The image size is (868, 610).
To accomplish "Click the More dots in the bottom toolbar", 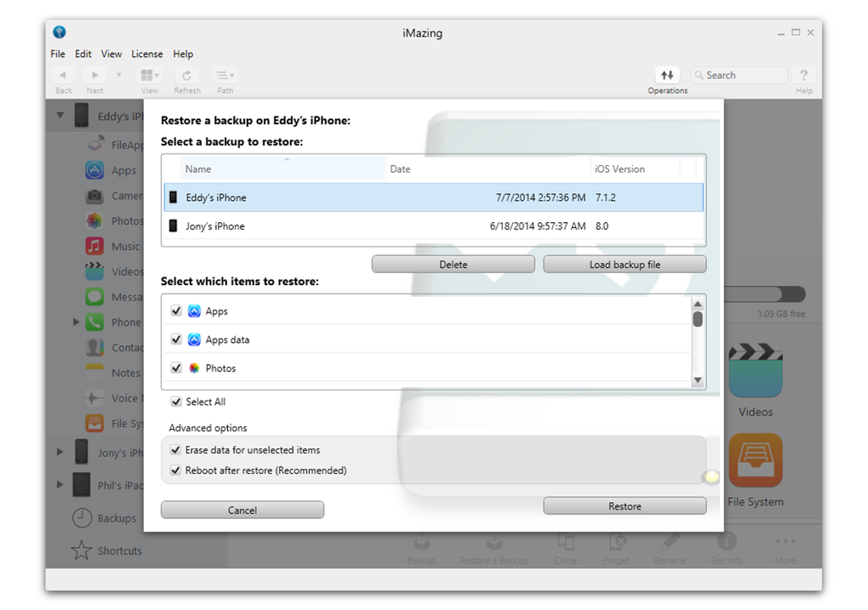I will point(785,541).
